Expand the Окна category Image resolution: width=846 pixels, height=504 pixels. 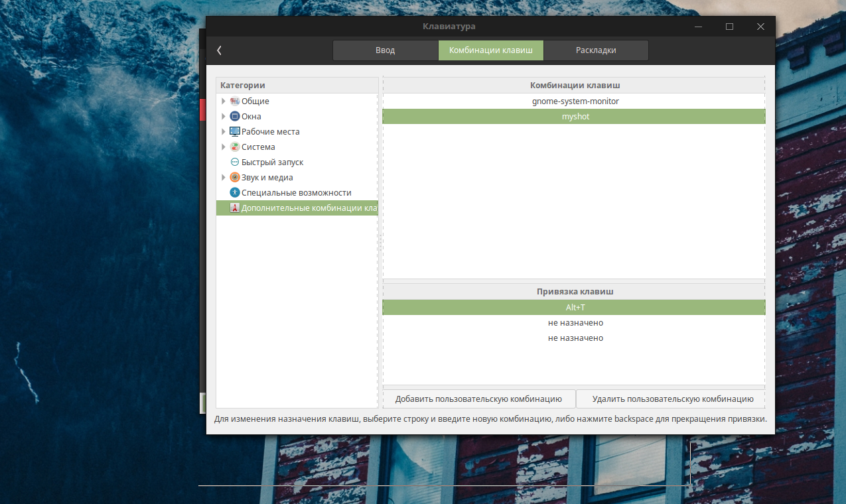[224, 117]
